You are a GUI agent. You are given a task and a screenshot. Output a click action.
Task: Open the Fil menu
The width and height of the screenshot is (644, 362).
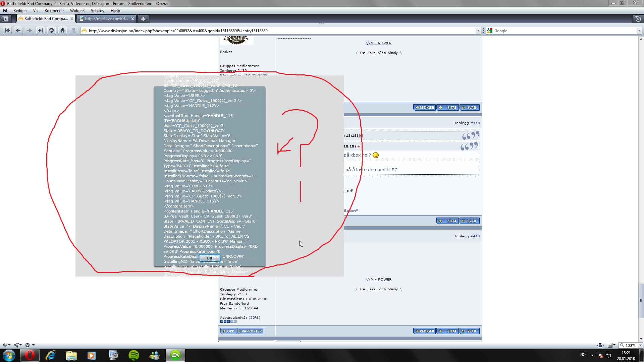click(x=5, y=11)
